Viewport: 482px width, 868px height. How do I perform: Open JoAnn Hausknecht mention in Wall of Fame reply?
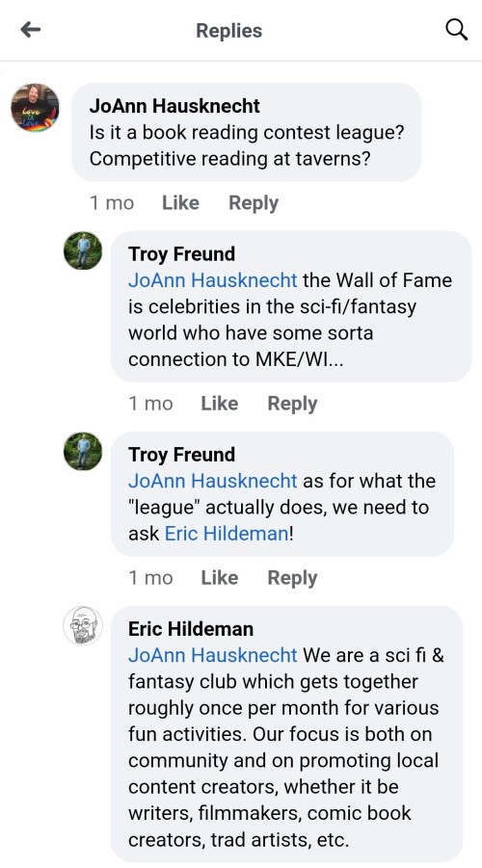(x=213, y=280)
